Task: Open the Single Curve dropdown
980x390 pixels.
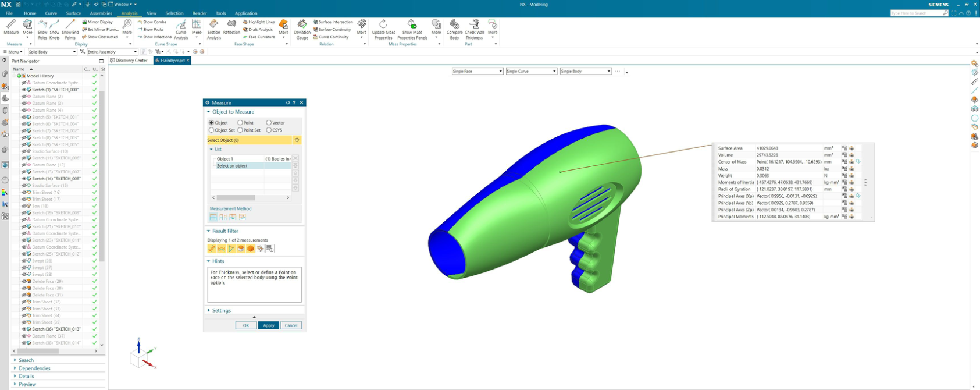Action: (531, 71)
